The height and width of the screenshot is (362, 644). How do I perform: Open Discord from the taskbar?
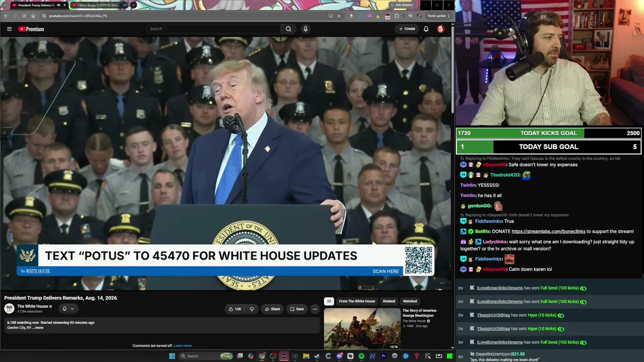point(340,356)
